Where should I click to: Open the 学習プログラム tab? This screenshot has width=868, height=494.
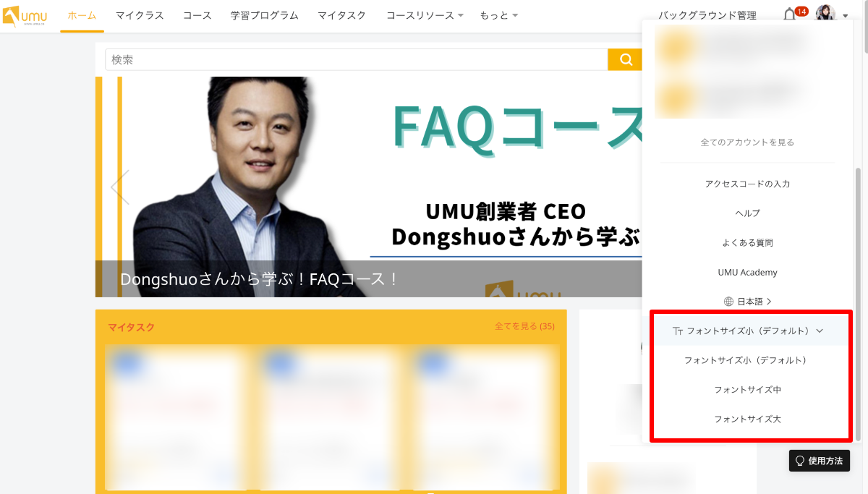click(x=265, y=16)
